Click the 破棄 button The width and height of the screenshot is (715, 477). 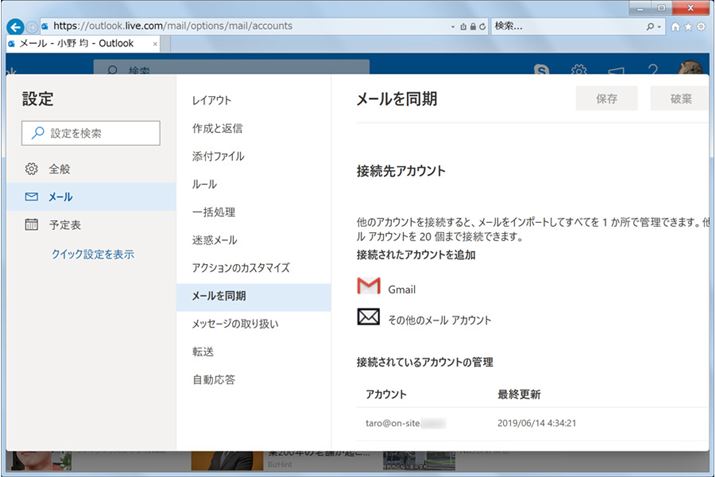point(680,98)
